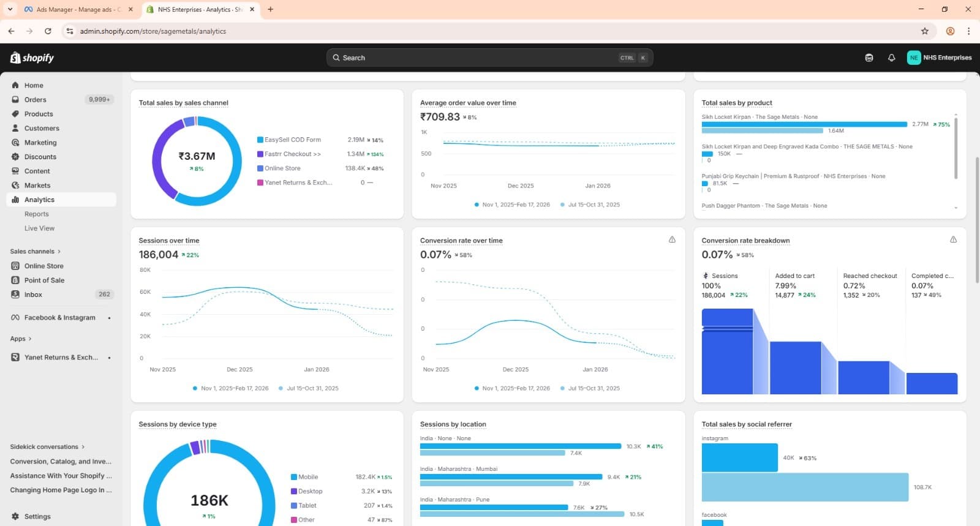Open Changing Home Page Logo conversation
Image resolution: width=980 pixels, height=526 pixels.
tap(61, 490)
